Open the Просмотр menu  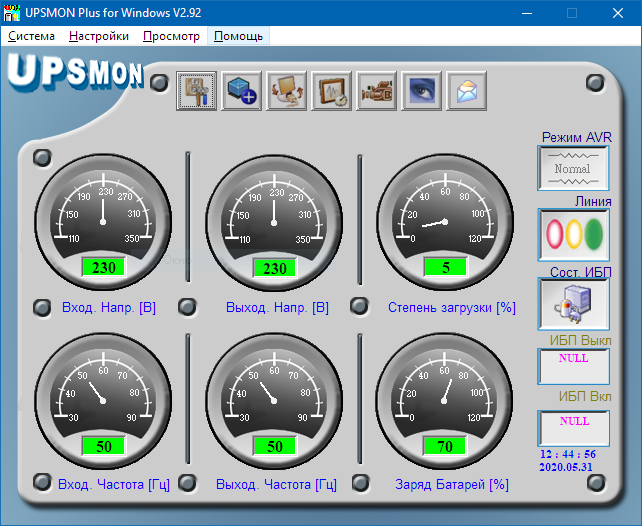coord(171,36)
